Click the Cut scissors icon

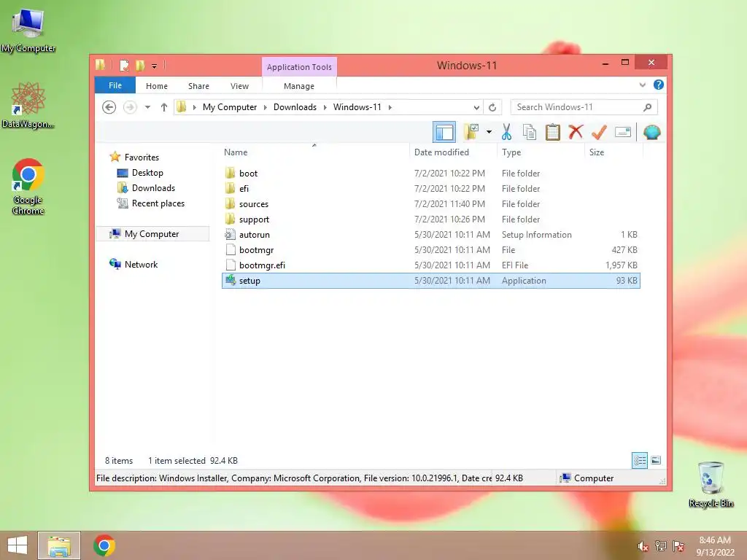(x=506, y=133)
